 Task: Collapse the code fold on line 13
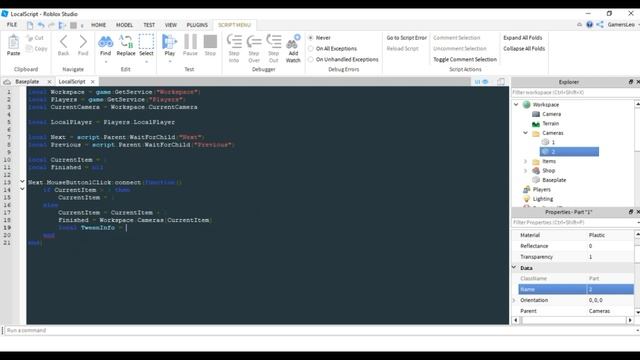pos(22,181)
